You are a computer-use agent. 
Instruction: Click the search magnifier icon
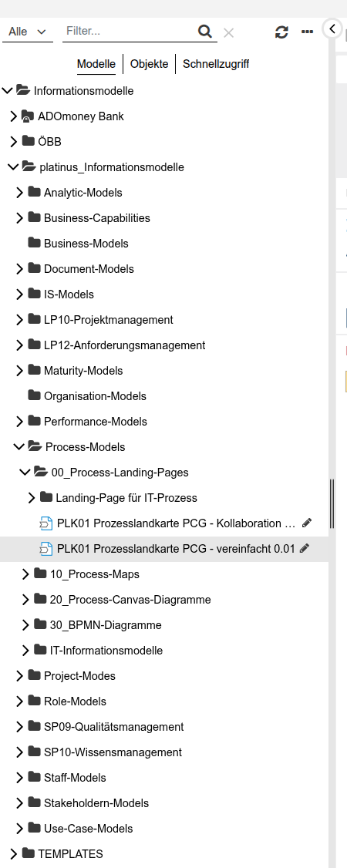[x=205, y=31]
